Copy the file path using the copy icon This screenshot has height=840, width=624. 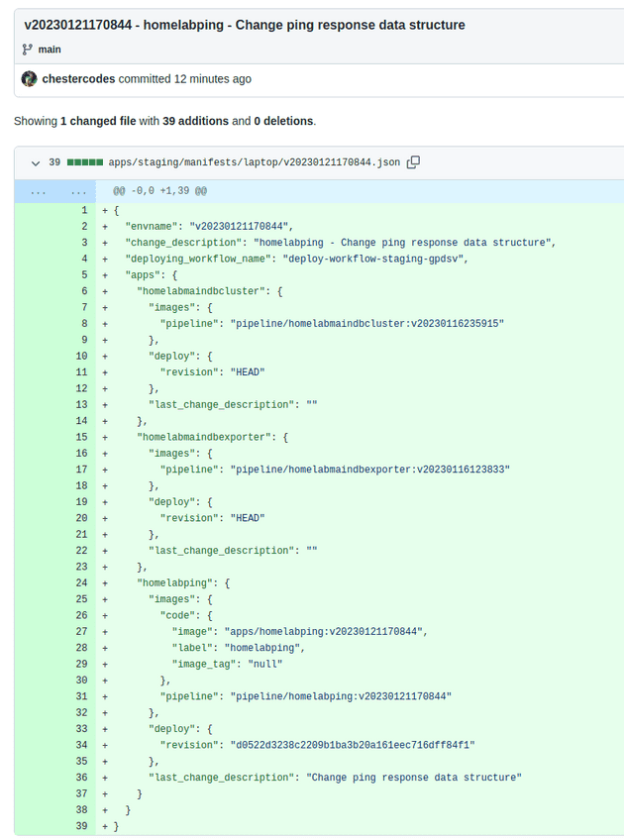tap(413, 162)
